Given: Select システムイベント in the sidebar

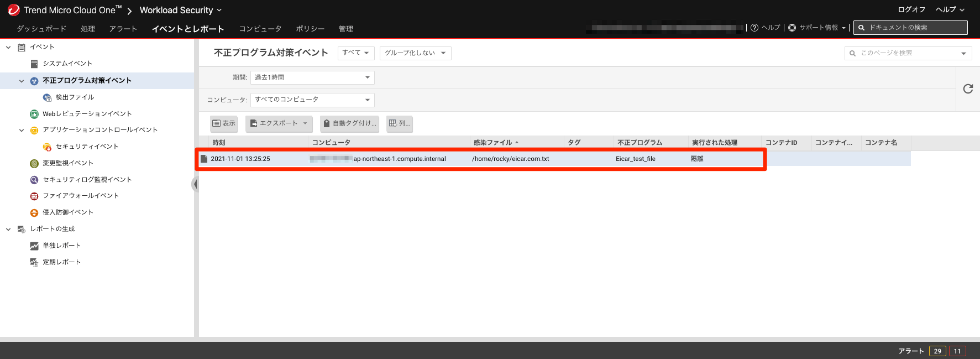Looking at the screenshot, I should click(67, 64).
